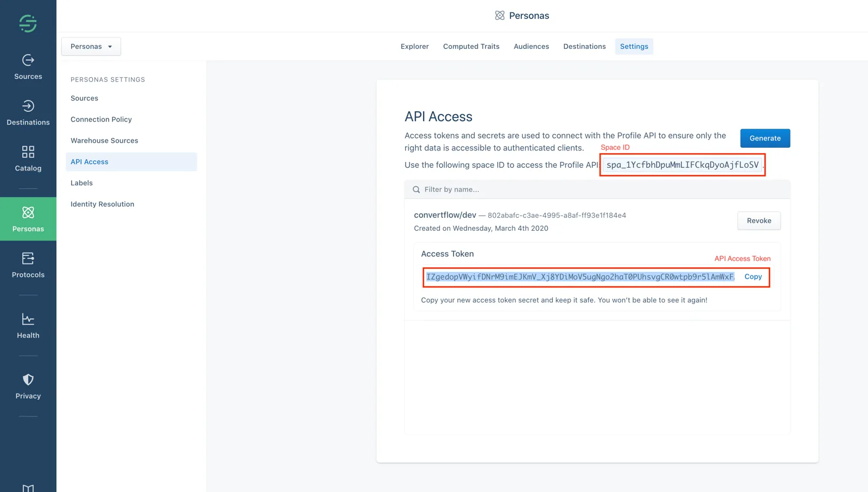Click the Personas atom icon in header
The image size is (868, 492).
(x=500, y=16)
